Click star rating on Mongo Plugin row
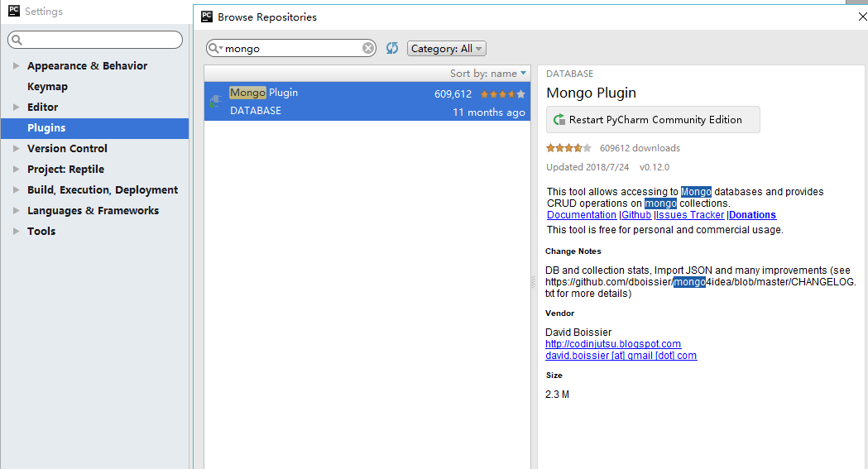The height and width of the screenshot is (469, 868). click(502, 94)
